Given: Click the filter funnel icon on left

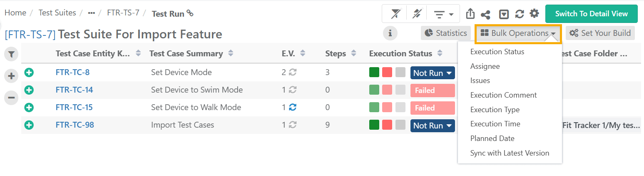Looking at the screenshot, I should coord(12,54).
